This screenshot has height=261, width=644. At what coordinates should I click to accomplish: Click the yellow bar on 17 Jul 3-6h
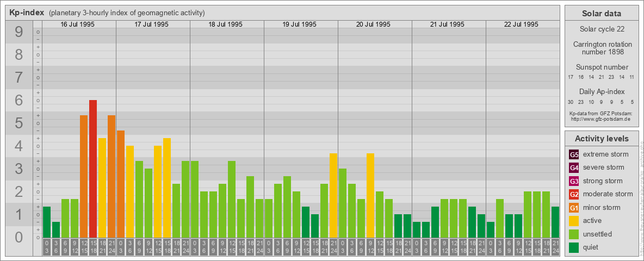tap(130, 191)
